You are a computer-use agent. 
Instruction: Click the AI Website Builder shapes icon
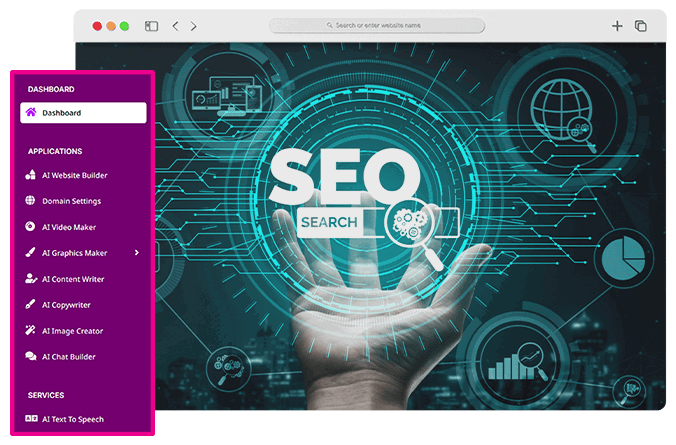pos(30,175)
